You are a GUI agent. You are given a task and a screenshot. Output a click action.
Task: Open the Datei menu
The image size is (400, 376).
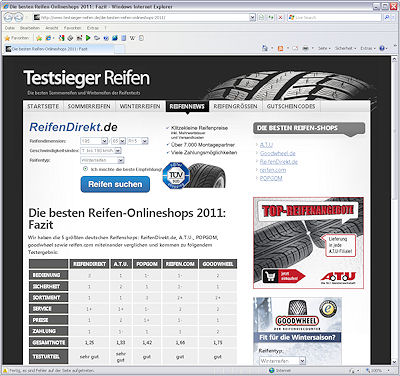coord(10,28)
